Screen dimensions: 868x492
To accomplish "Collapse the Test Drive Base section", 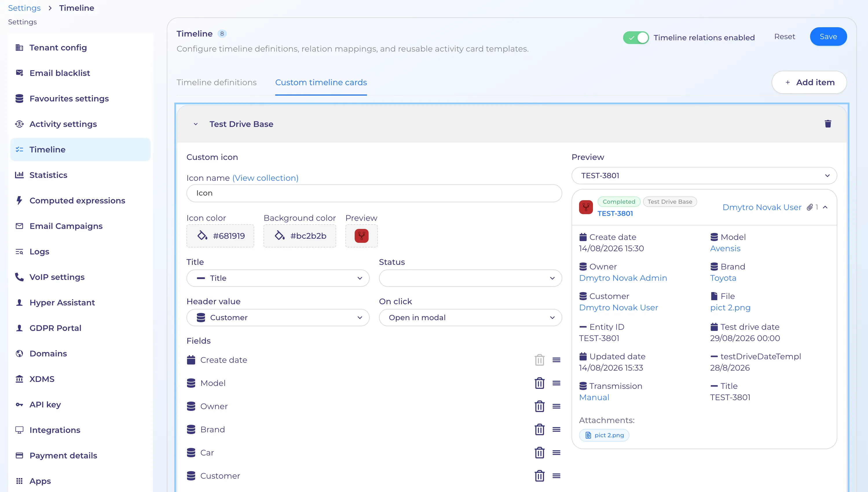I will pos(195,124).
